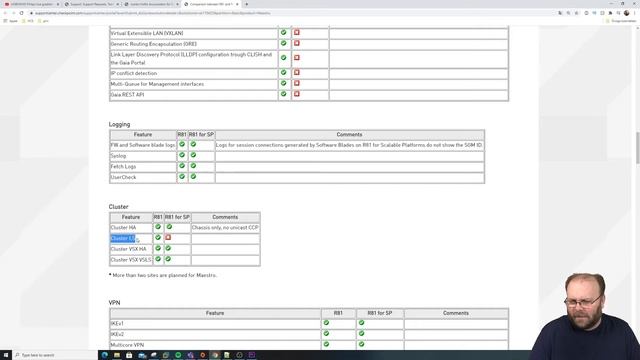Screen dimensions: 640x360
Task: Click the Cluster HA feature cell
Action: coord(131,228)
